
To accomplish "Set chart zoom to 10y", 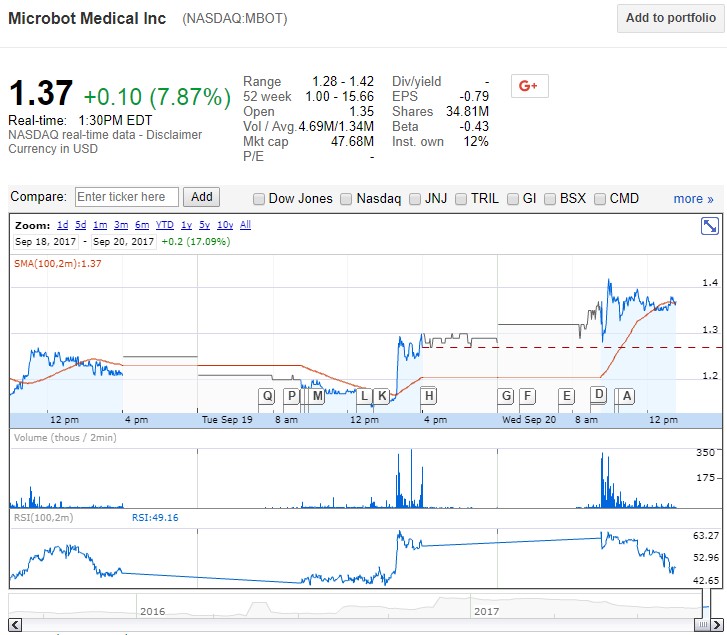I will click(x=225, y=225).
